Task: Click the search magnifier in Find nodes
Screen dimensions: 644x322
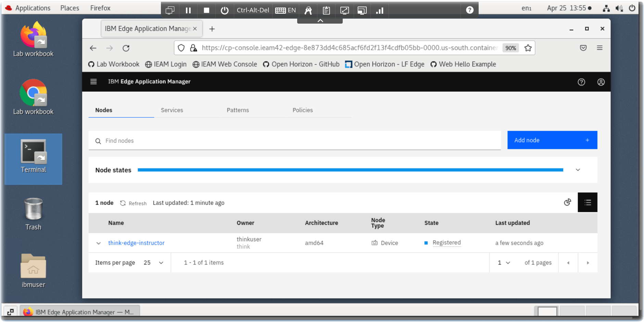Action: tap(98, 141)
